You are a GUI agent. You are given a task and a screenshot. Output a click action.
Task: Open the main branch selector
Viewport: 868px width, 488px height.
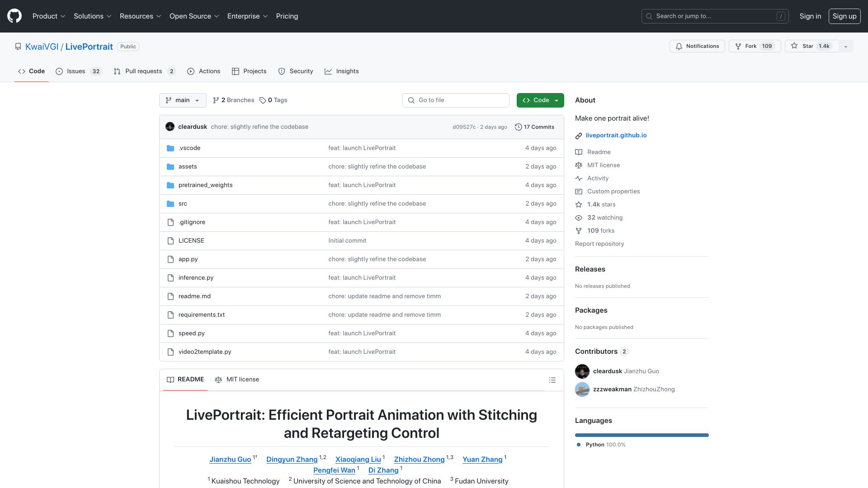183,100
